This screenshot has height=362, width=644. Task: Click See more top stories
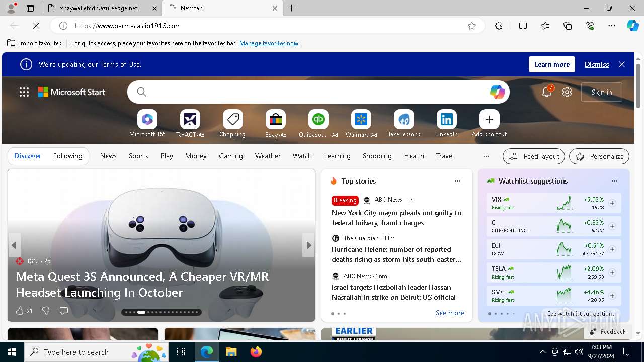coord(450,313)
